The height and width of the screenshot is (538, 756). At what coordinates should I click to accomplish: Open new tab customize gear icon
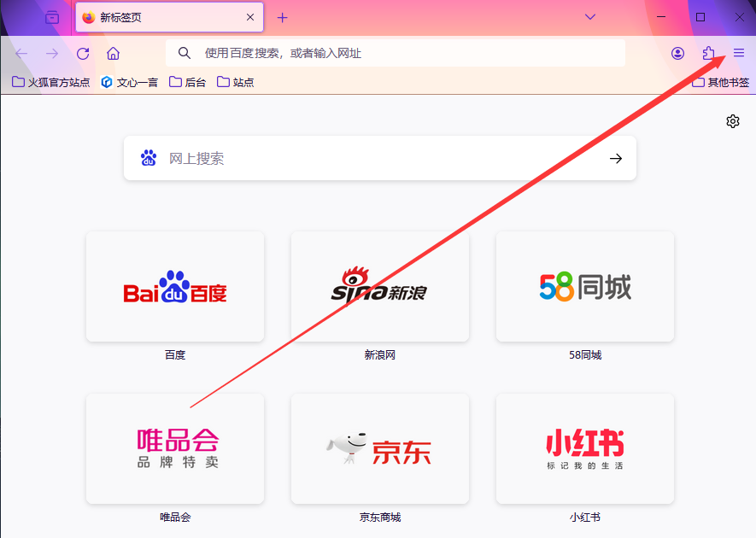tap(733, 121)
